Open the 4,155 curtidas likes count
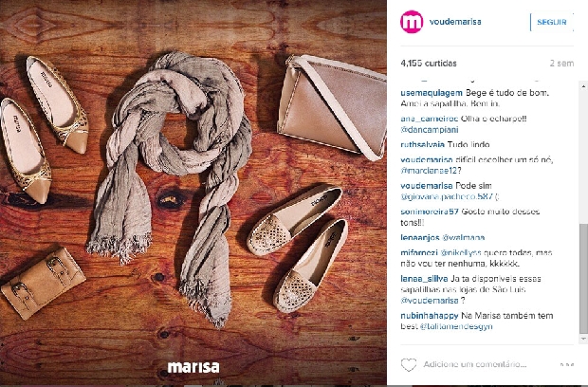The image size is (588, 387). (429, 63)
